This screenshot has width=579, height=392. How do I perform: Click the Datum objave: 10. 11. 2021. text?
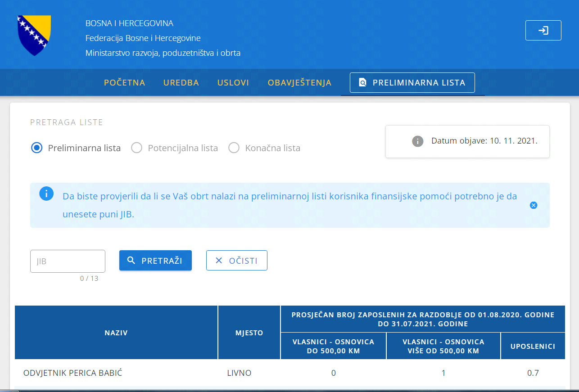click(484, 140)
